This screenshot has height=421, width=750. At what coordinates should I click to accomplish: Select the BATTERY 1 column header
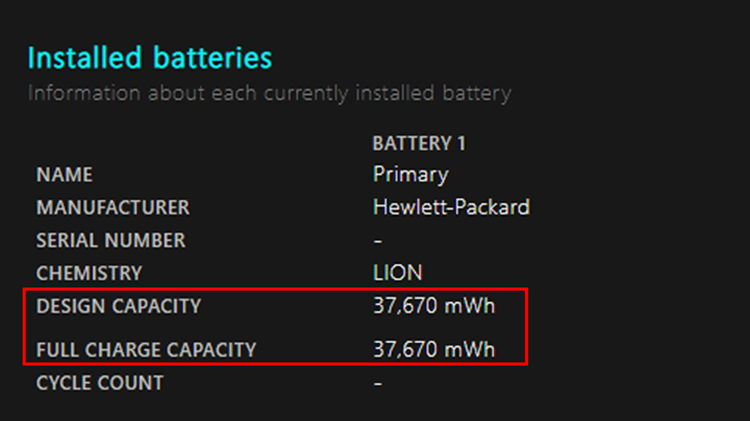(419, 143)
